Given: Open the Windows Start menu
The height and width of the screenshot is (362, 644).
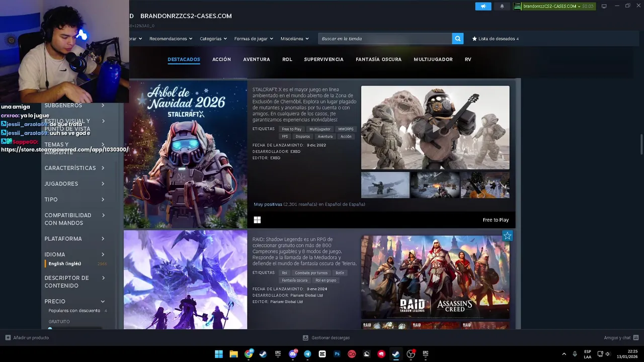Looking at the screenshot, I should coord(219,354).
